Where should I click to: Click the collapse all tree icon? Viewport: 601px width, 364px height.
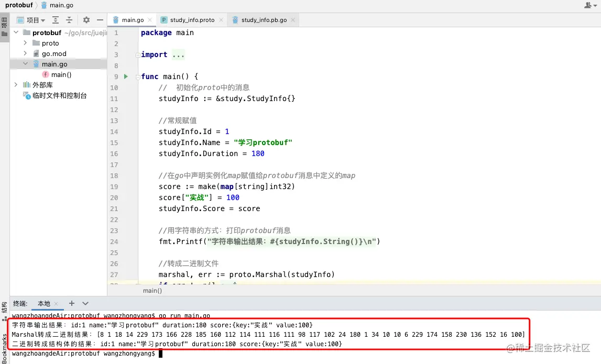click(x=69, y=20)
